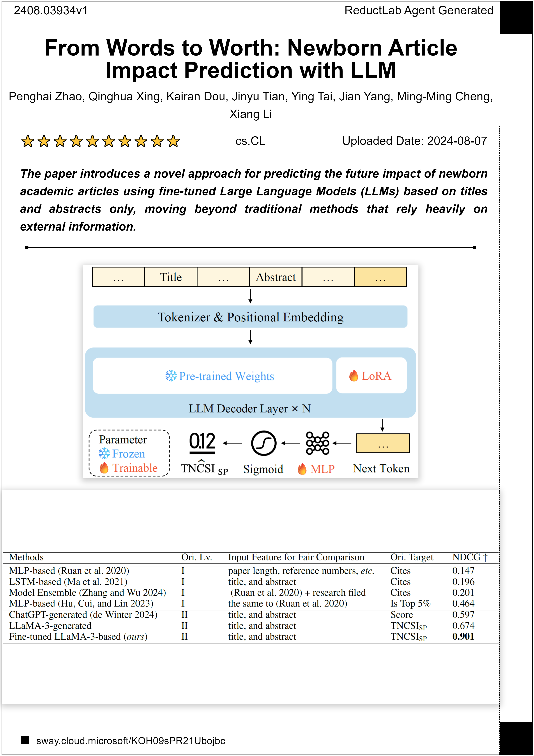The width and height of the screenshot is (534, 756).
Task: Click the bold NDCG value 0.901
Action: click(x=463, y=636)
